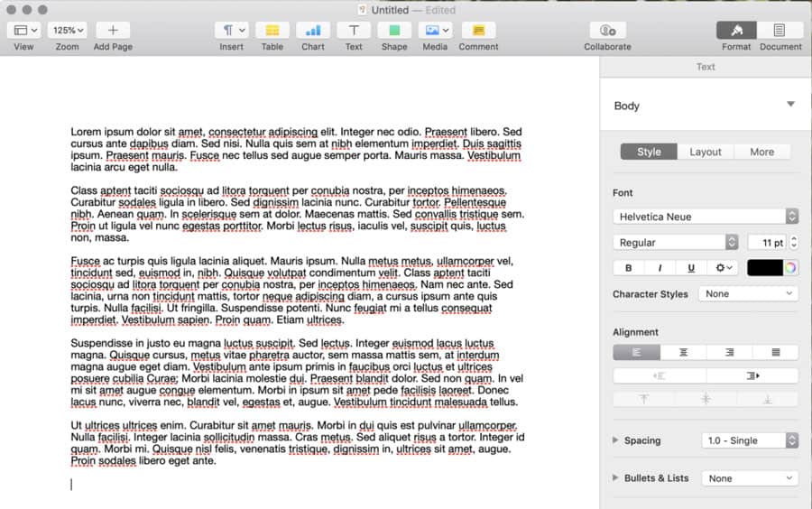Open the View sidebar options icon
Image resolution: width=812 pixels, height=509 pixels.
point(20,31)
